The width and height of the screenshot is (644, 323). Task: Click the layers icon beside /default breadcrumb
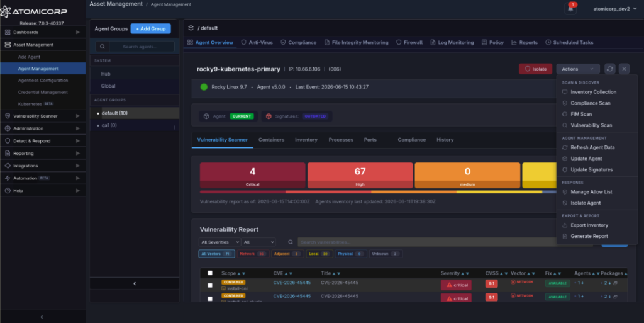tap(191, 28)
